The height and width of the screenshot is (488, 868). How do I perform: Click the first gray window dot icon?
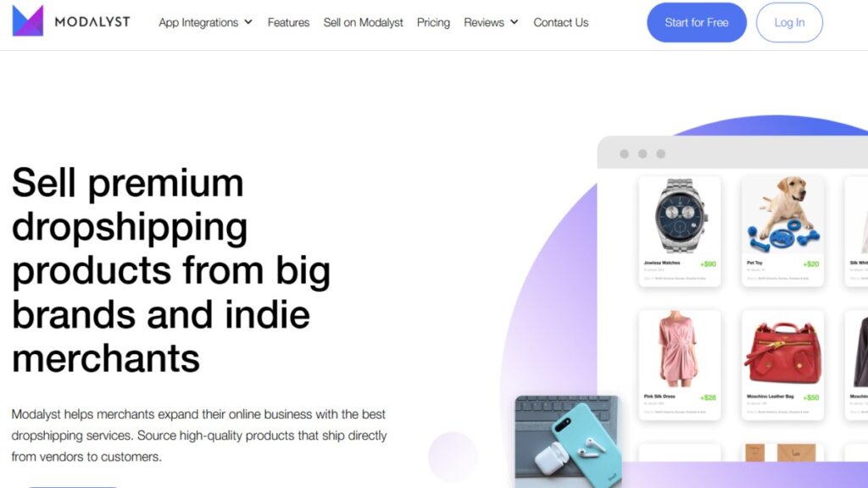click(x=625, y=154)
